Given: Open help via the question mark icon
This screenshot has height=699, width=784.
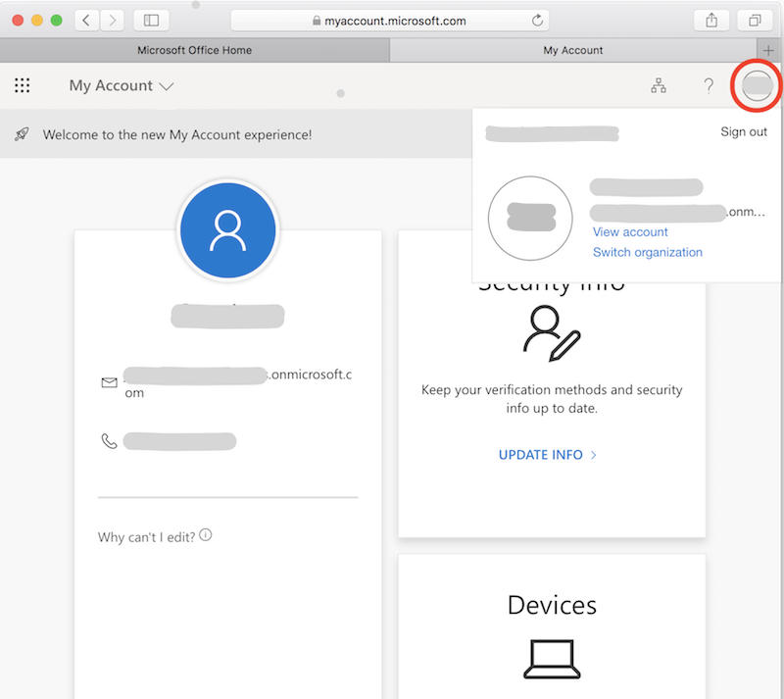Looking at the screenshot, I should (x=709, y=85).
